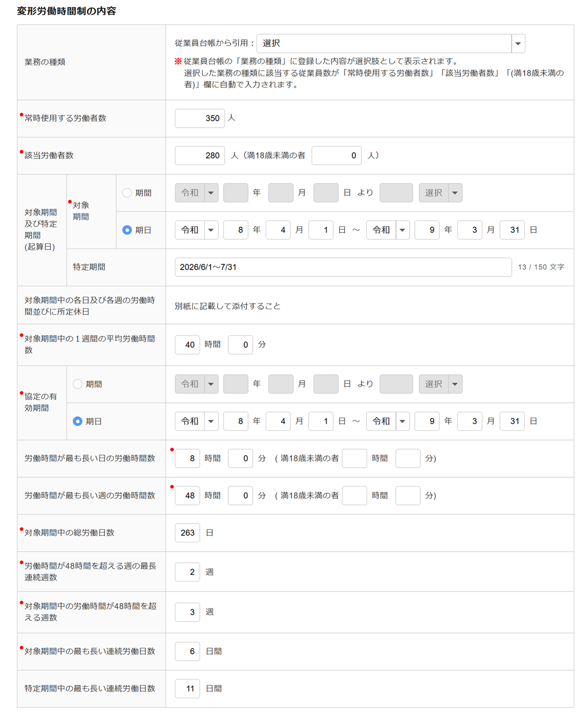Click the longest-week minutes field showing 0
The image size is (588, 712).
(241, 496)
